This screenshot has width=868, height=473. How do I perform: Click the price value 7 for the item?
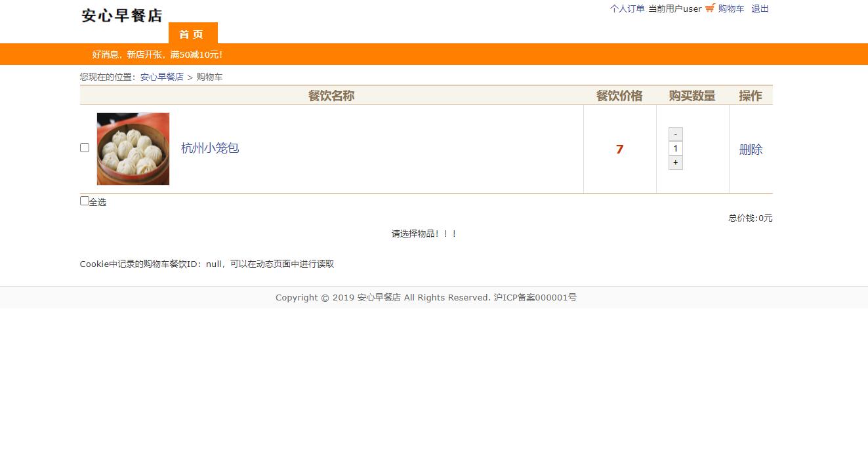tap(619, 149)
